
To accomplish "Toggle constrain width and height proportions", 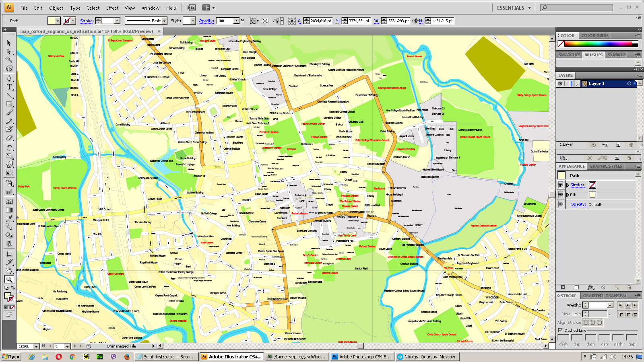I will click(x=416, y=21).
